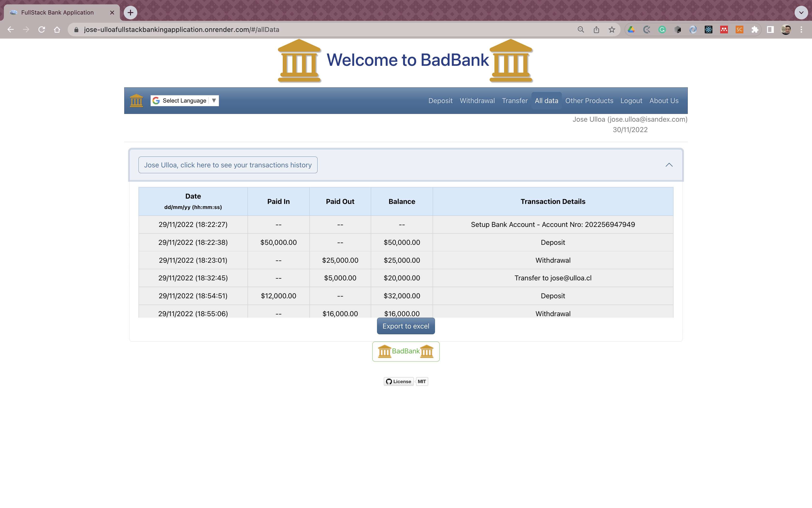Open the Withdrawal page
This screenshot has height=508, width=812.
click(x=477, y=100)
